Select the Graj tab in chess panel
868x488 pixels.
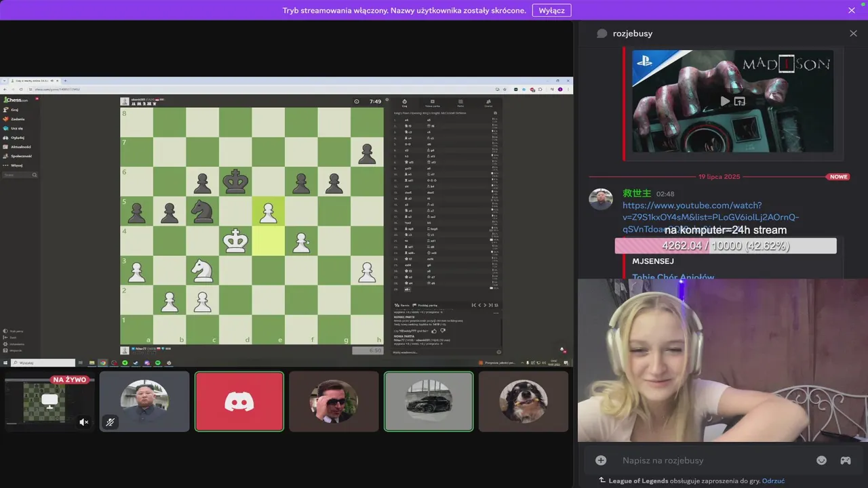point(405,103)
